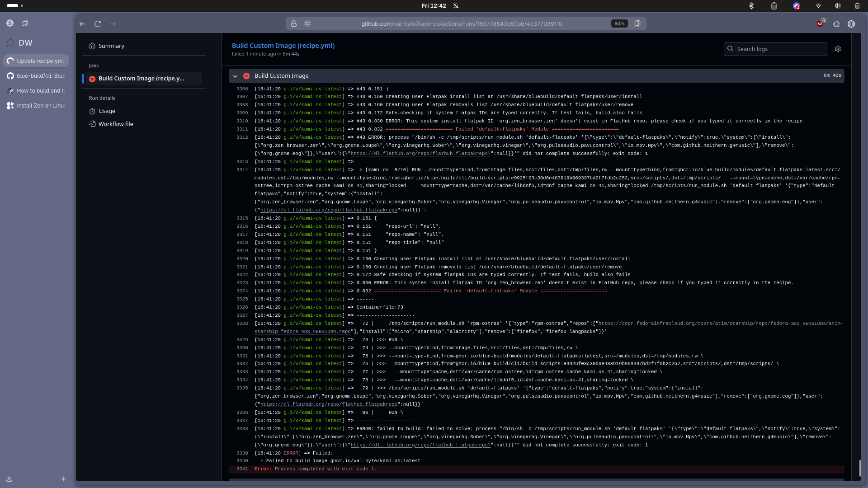The width and height of the screenshot is (868, 488).
Task: Switch to the 'Install Zen on Linux' tab
Action: [x=36, y=106]
